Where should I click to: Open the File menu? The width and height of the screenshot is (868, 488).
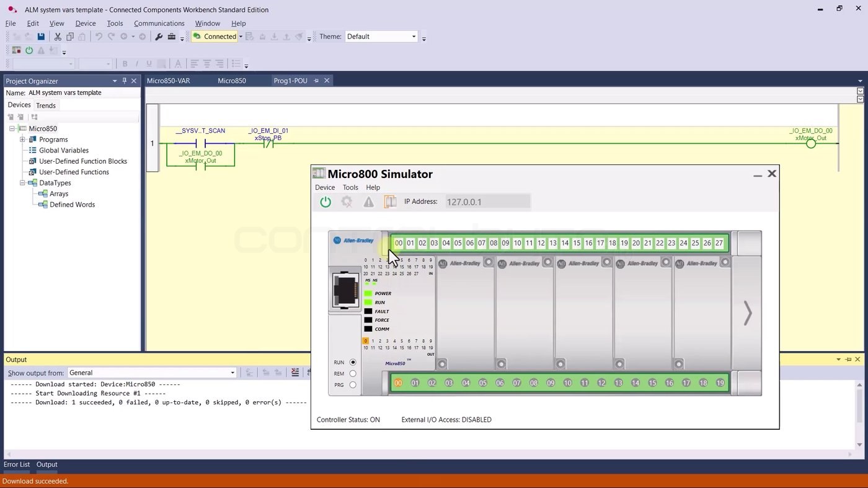[x=11, y=24]
